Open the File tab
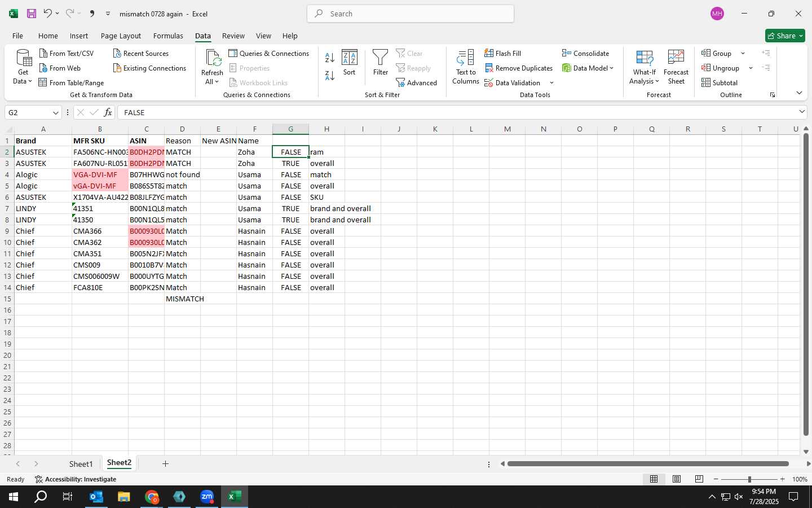The height and width of the screenshot is (508, 812). 17,36
